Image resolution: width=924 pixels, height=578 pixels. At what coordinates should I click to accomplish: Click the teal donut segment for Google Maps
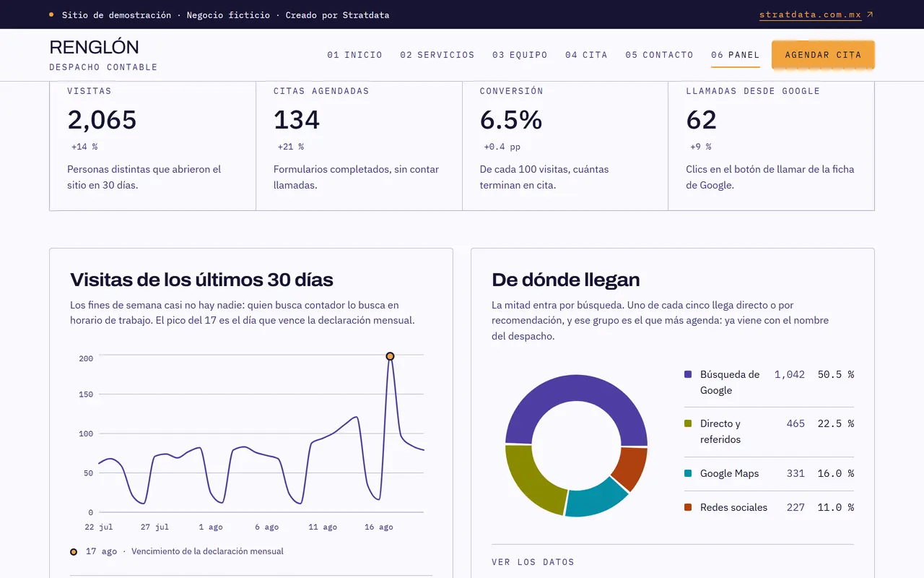point(596,499)
